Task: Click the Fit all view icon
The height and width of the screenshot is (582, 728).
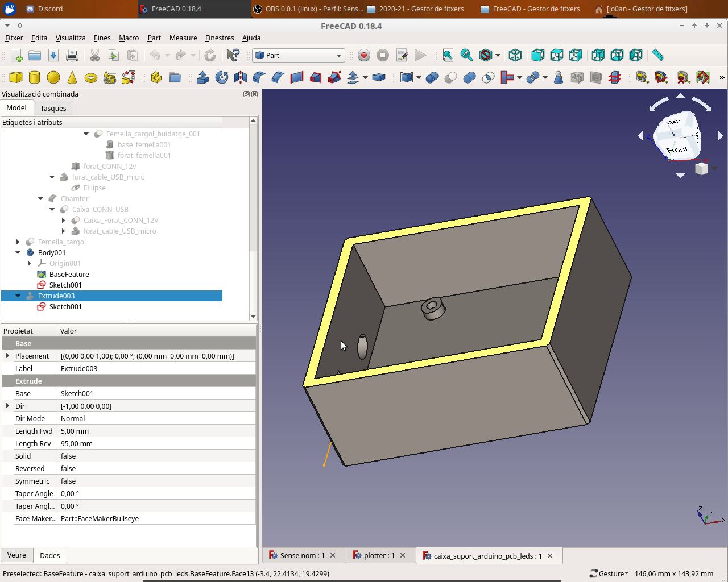Action: (448, 55)
